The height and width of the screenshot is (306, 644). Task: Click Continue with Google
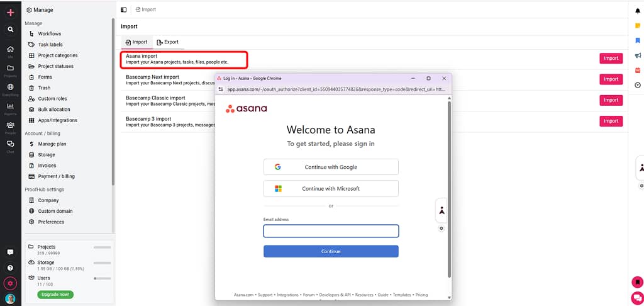click(x=331, y=167)
